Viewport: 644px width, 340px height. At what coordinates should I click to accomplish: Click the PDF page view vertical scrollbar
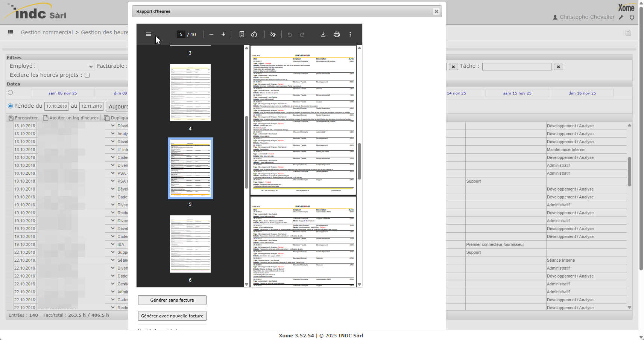(x=359, y=162)
